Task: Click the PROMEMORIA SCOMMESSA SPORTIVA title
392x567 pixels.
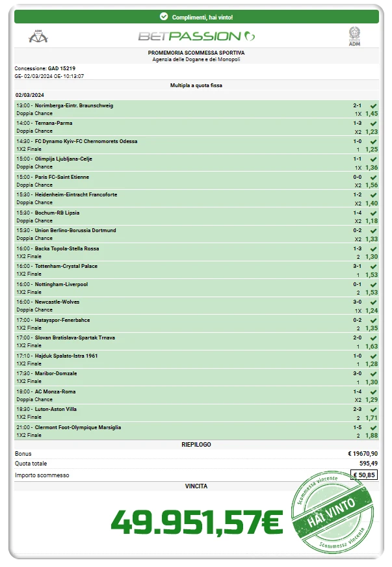Action: pyautogui.click(x=196, y=53)
